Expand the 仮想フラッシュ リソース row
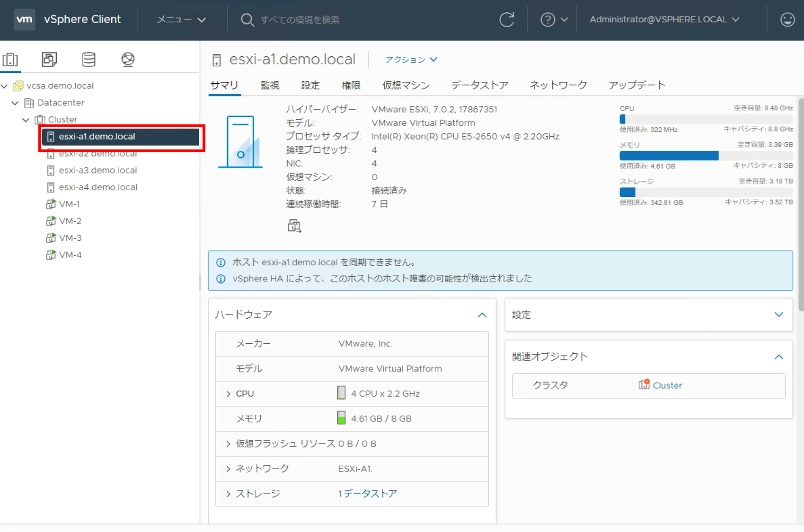Screen dimensions: 804x532 tap(228, 444)
